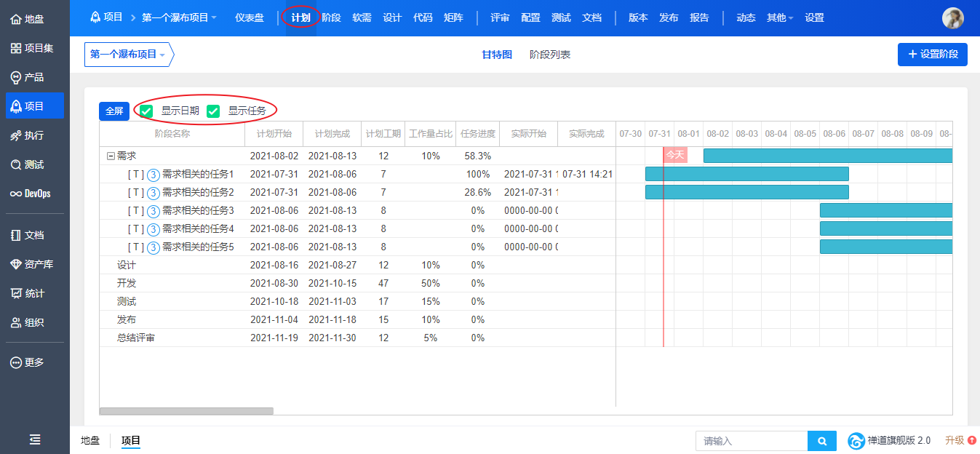980x454 pixels.
Task: Open 第一个瀑布项目 dropdown in top breadcrumb
Action: (179, 17)
